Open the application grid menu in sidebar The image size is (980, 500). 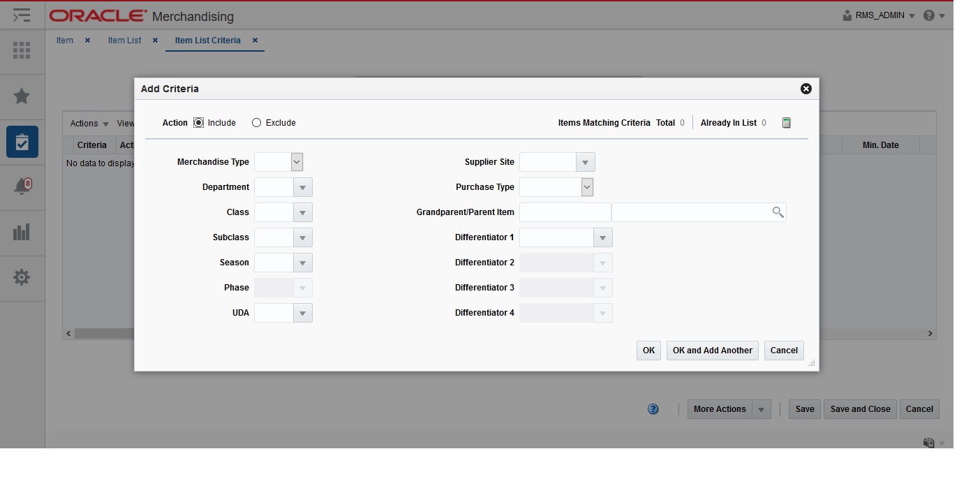click(x=22, y=50)
